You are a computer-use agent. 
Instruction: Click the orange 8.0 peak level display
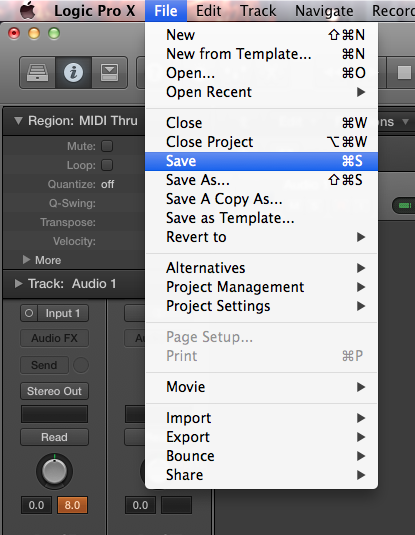coord(72,505)
